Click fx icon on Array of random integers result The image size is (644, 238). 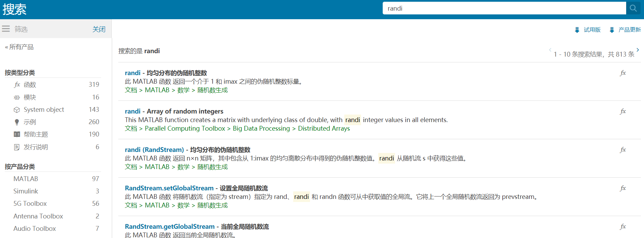pos(623,111)
